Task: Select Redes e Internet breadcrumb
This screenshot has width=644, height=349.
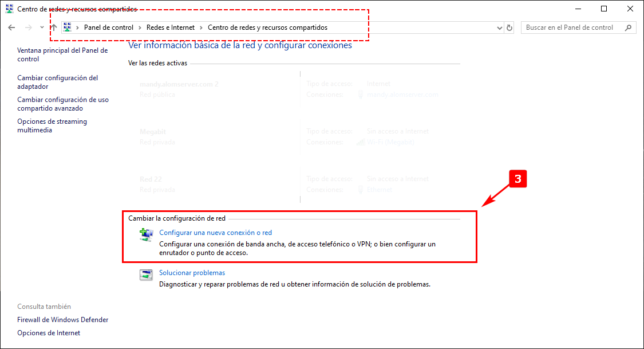Action: click(169, 28)
